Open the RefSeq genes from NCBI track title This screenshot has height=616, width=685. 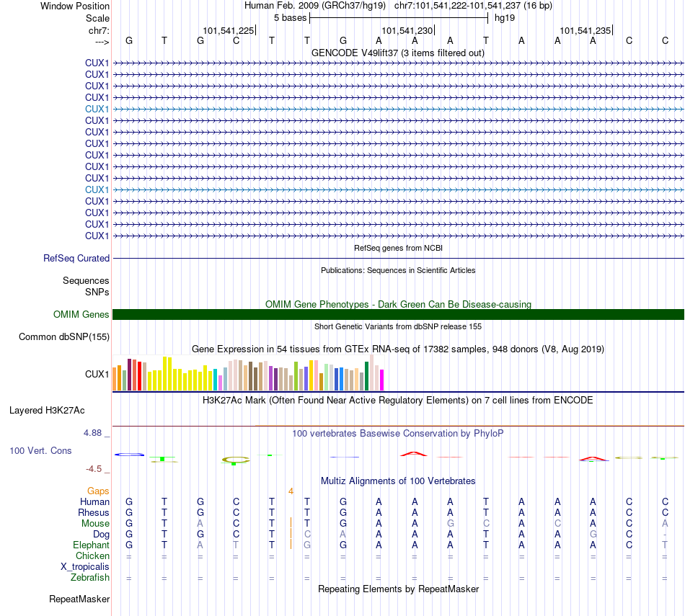[398, 248]
